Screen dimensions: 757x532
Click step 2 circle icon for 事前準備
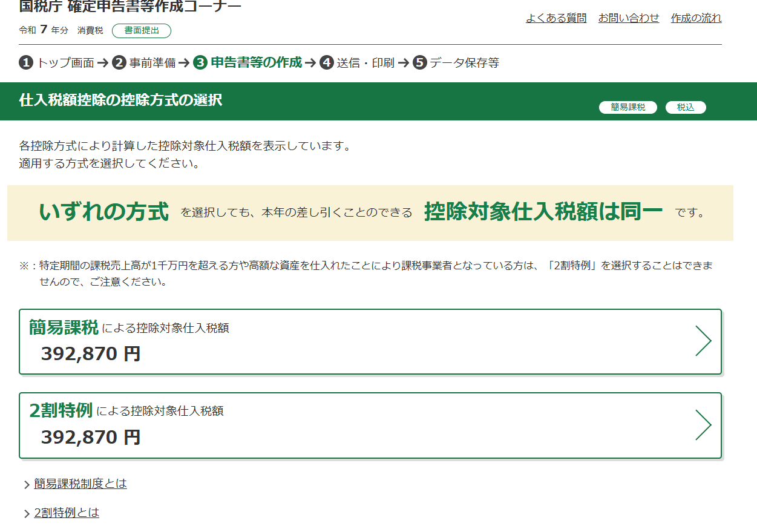[119, 63]
